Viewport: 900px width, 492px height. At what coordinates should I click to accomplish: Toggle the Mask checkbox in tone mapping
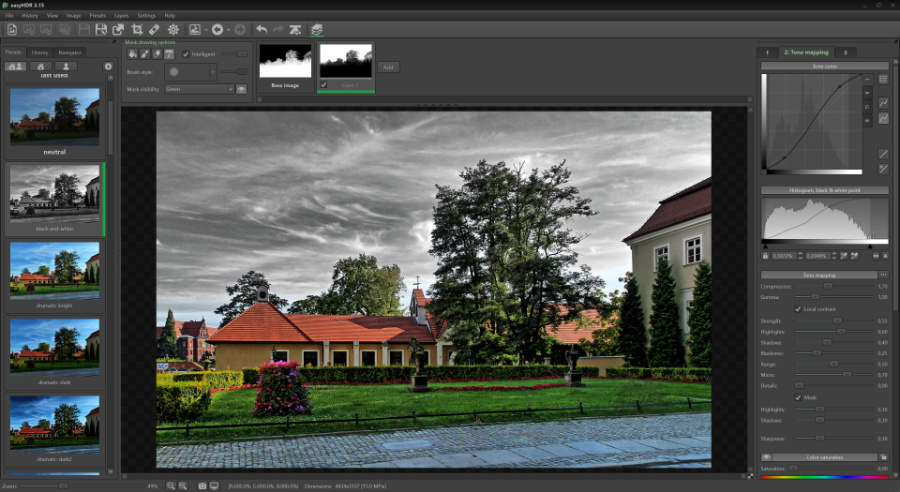point(798,397)
